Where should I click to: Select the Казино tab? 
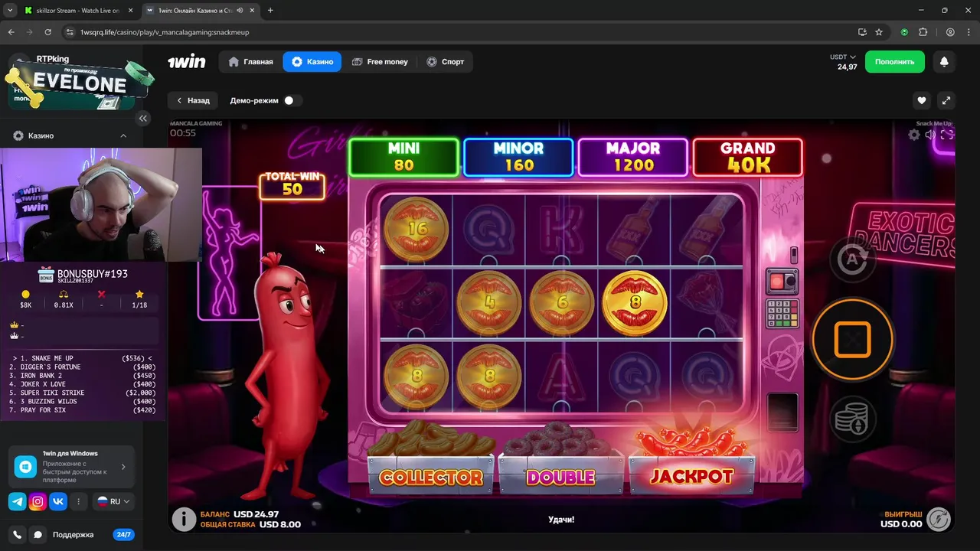(x=312, y=61)
